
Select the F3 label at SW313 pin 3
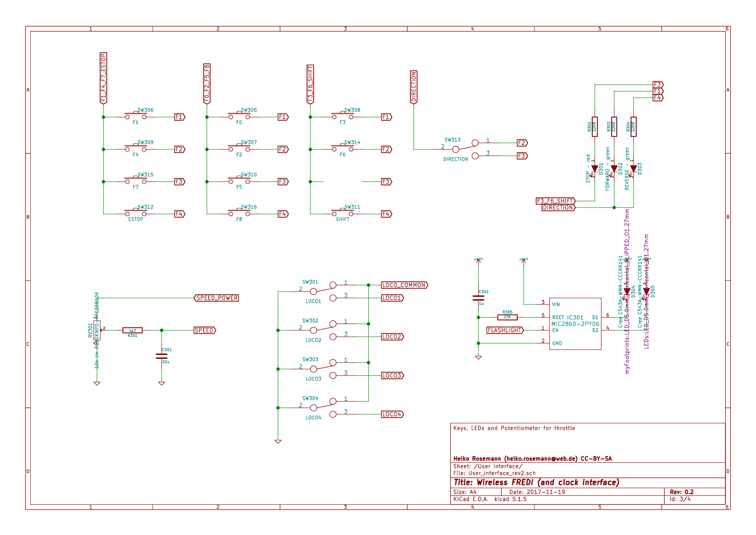coord(522,156)
